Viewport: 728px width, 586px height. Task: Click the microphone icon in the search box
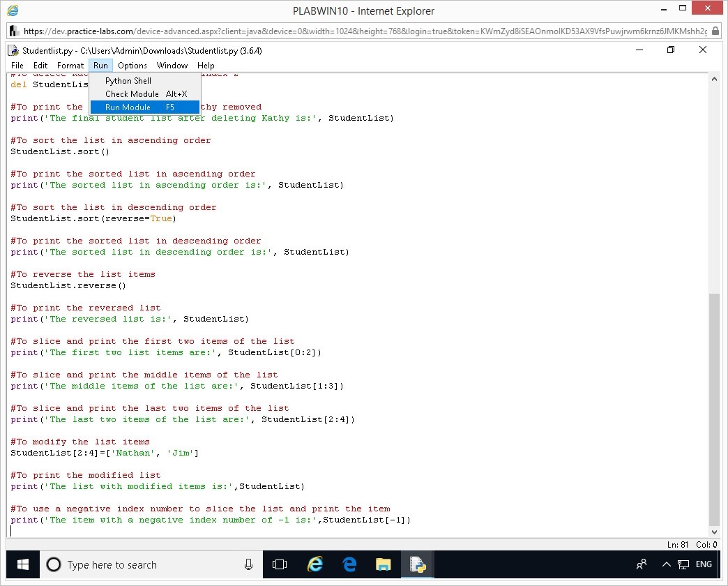(x=248, y=564)
